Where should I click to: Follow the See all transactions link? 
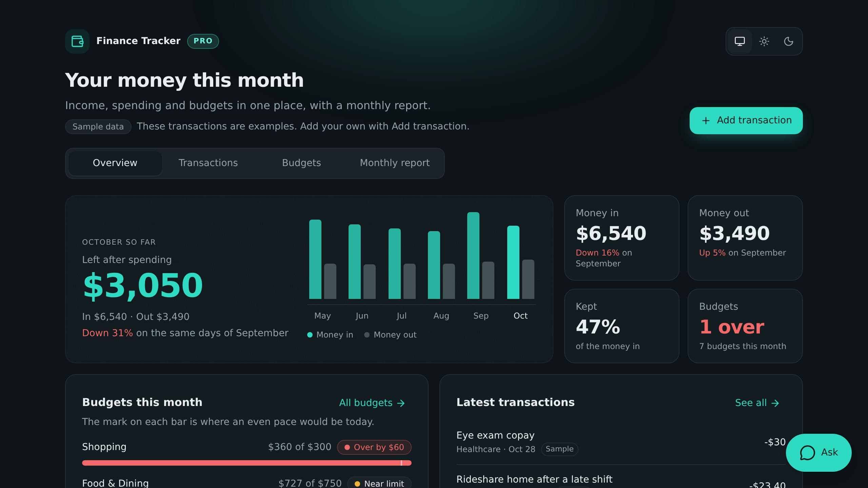(x=757, y=403)
